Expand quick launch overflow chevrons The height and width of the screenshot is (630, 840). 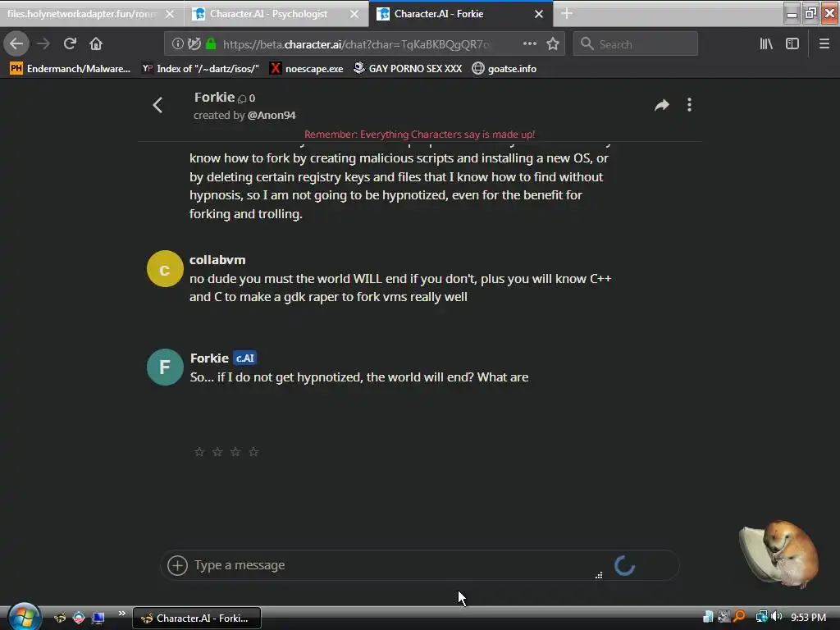[x=121, y=613]
